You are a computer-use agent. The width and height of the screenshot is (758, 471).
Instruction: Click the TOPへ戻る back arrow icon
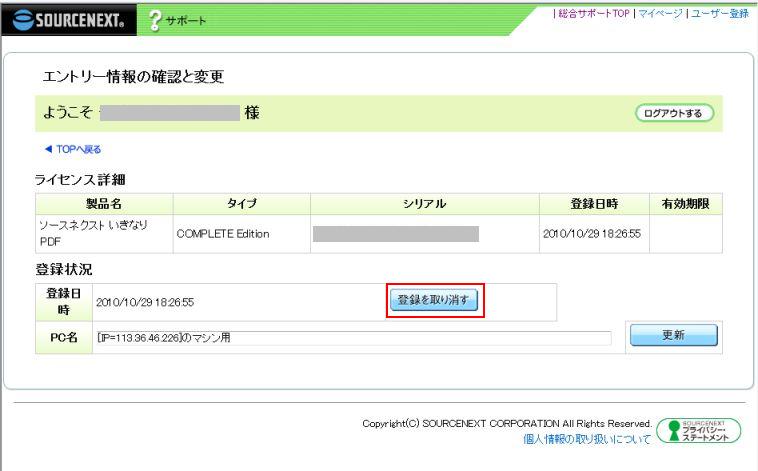[x=48, y=149]
